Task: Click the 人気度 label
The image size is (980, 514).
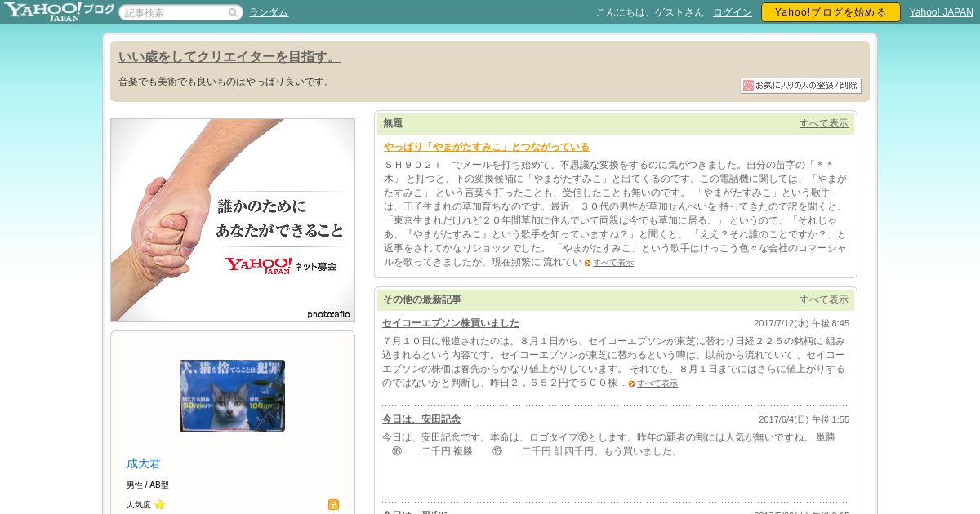Action: coord(139,505)
